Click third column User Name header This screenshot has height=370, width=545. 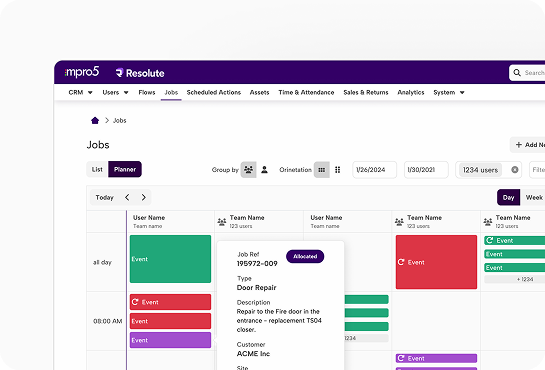(326, 217)
